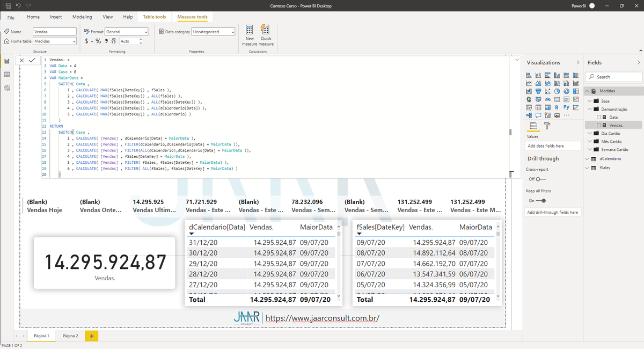Open the jaarconsult.com.br link
Viewport: 644px width, 349px height.
(321, 318)
